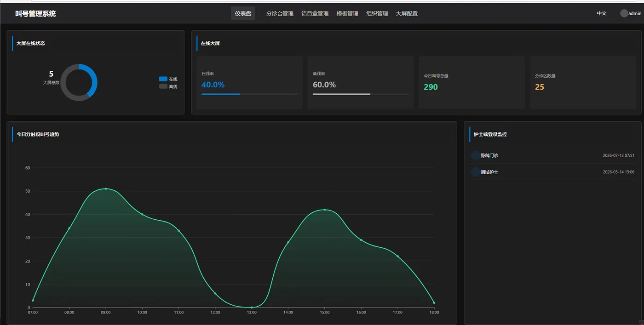644x325 pixels.
Task: Click the 290 今日叫号总量 value
Action: point(431,87)
